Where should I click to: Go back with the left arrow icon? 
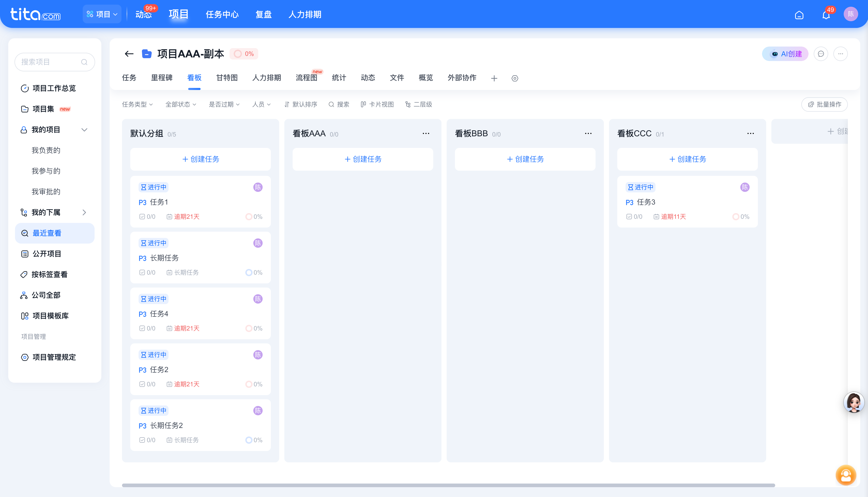[x=129, y=54]
